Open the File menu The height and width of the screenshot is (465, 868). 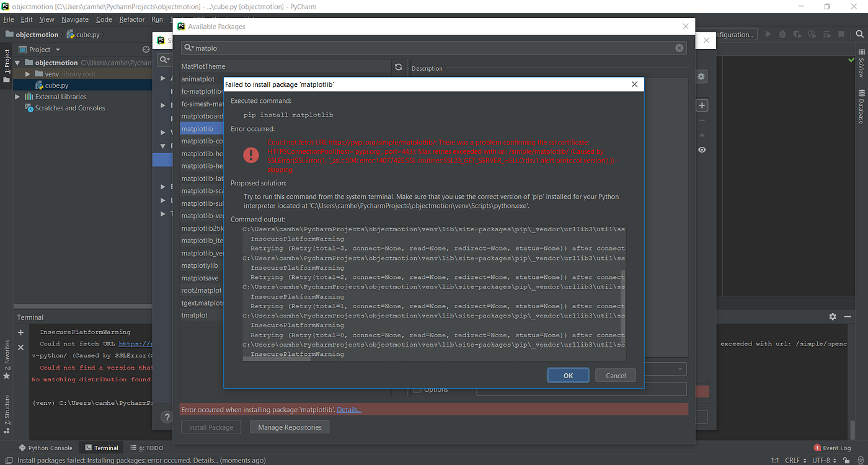tap(8, 19)
